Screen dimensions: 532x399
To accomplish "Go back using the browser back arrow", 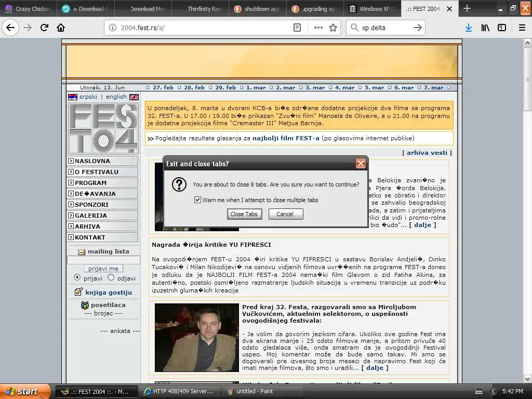I will pyautogui.click(x=10, y=28).
